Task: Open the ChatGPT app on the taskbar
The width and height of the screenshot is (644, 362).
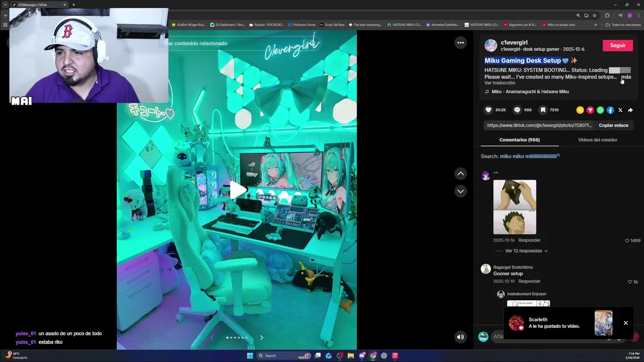Action: pyautogui.click(x=384, y=355)
